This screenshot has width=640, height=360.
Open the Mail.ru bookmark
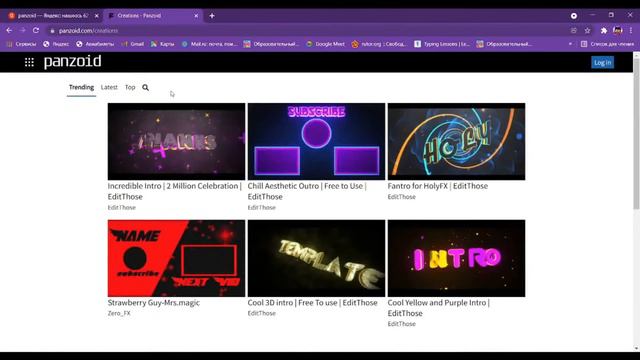click(x=209, y=44)
